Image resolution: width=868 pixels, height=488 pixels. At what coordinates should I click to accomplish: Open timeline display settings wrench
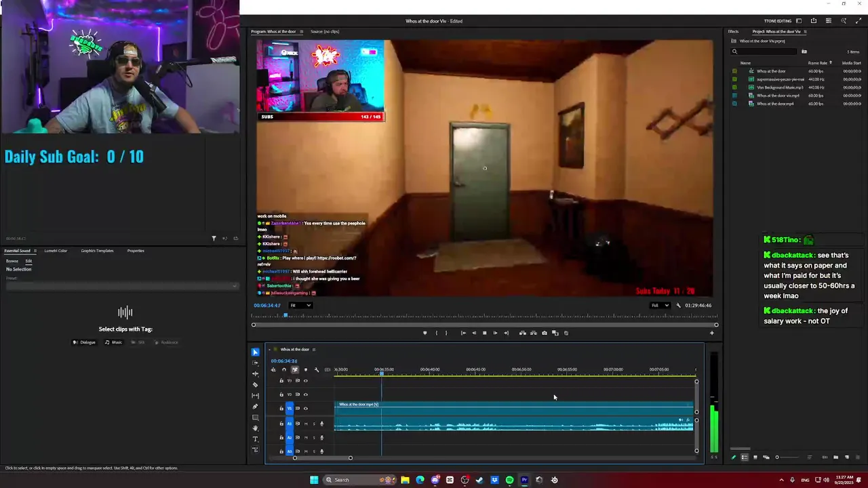point(317,369)
